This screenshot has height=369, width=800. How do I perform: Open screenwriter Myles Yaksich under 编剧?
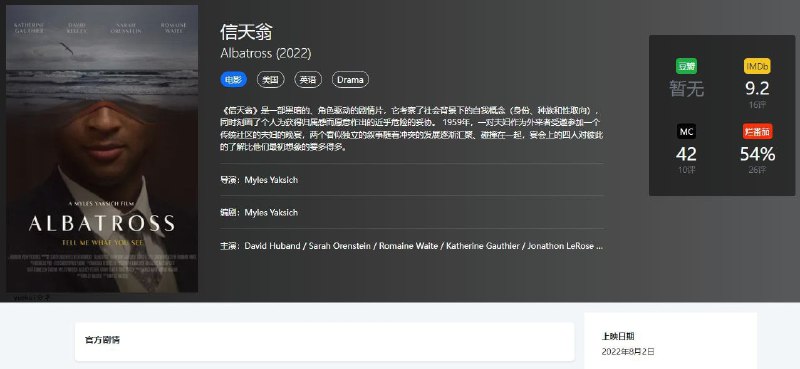[x=271, y=212]
